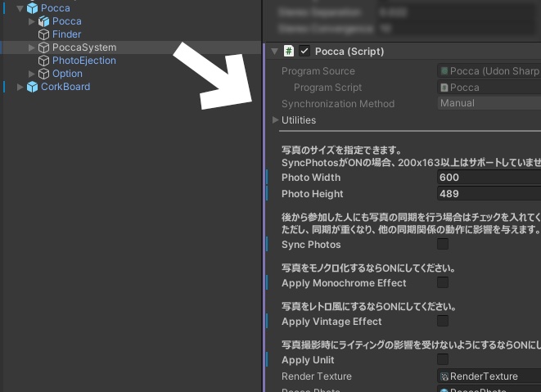The image size is (541, 392).
Task: Select root Pocca in the hierarchy
Action: coord(55,8)
